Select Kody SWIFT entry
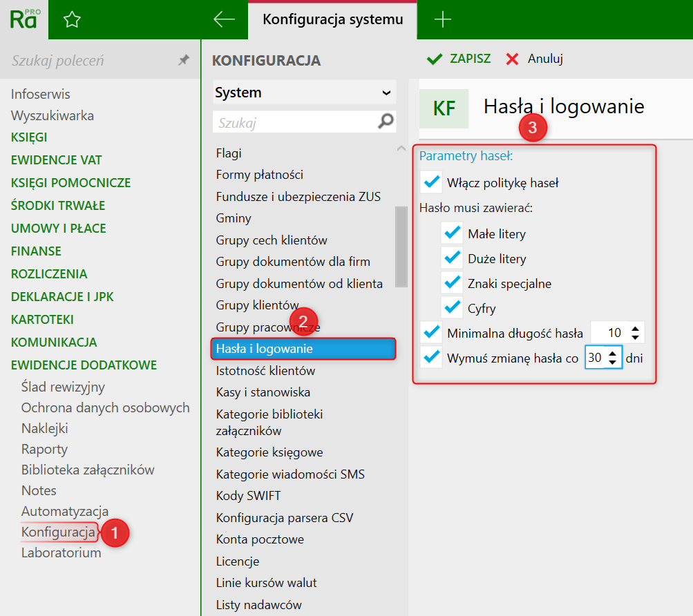Image resolution: width=693 pixels, height=616 pixels. [248, 496]
